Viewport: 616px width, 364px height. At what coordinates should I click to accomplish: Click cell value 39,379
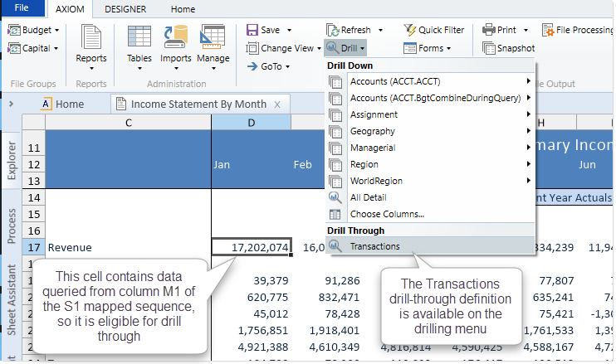(271, 281)
